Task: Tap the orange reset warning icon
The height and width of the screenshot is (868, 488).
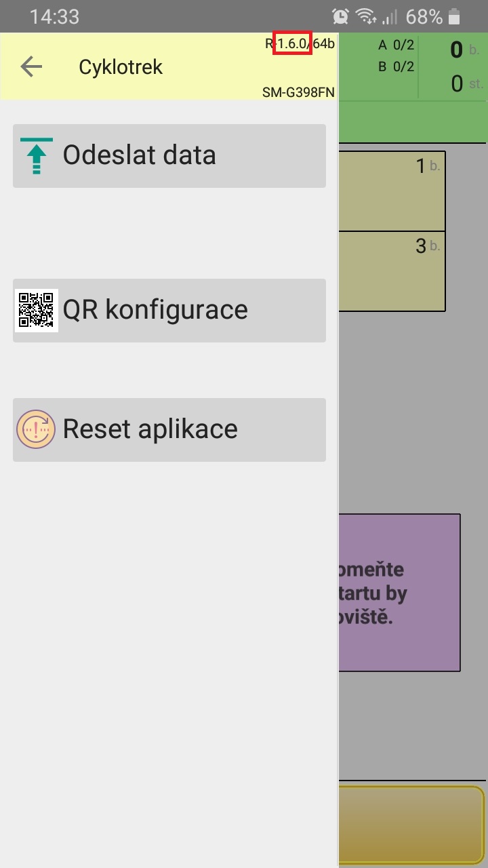Action: pos(37,430)
